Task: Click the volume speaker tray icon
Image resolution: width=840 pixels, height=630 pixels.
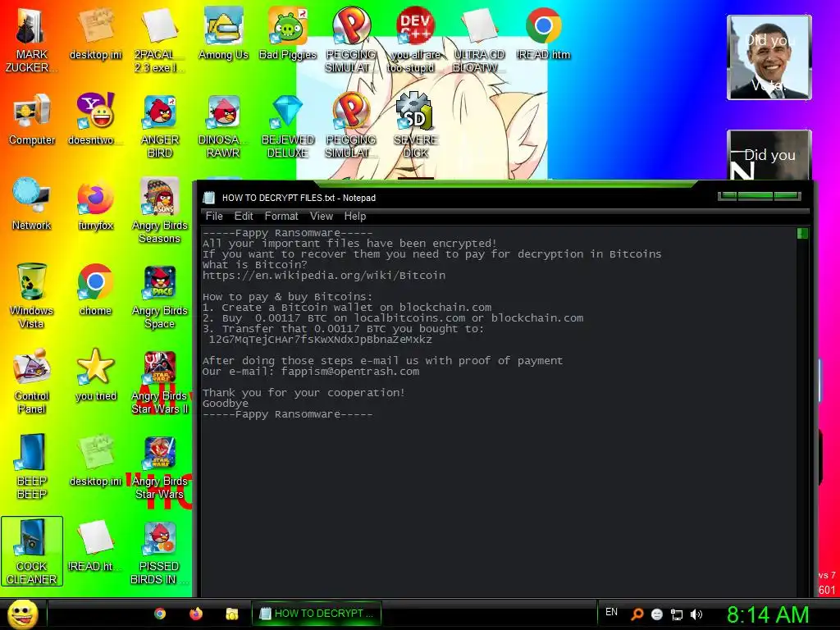Action: 696,614
